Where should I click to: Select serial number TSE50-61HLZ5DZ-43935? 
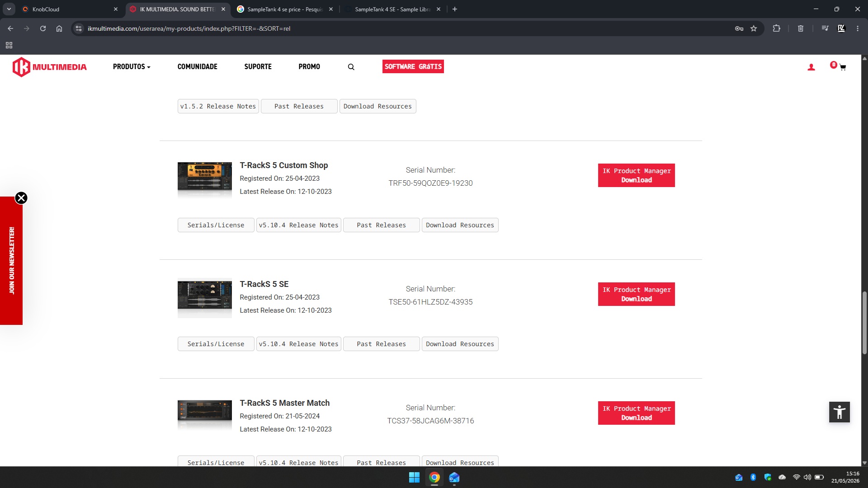[x=430, y=302]
